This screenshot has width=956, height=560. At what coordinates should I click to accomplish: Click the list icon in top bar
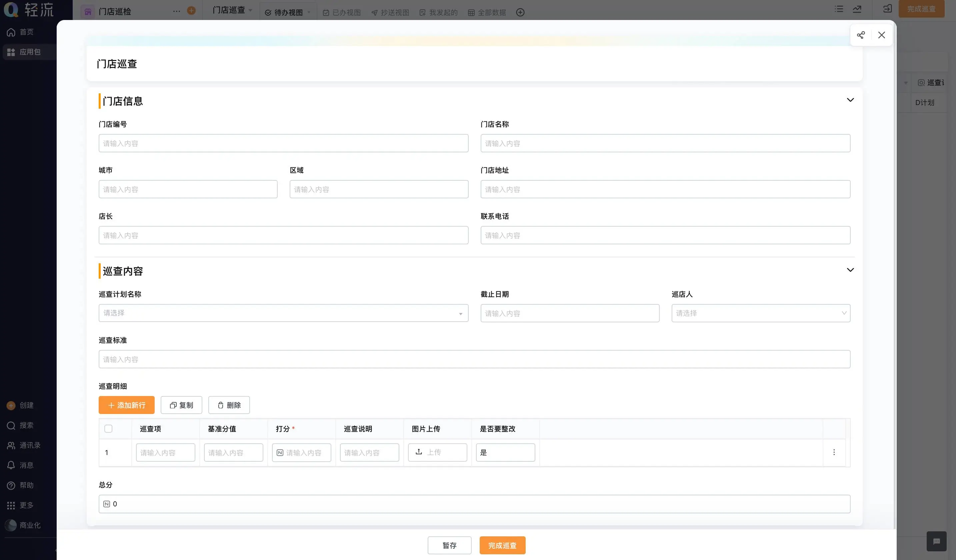coord(839,9)
